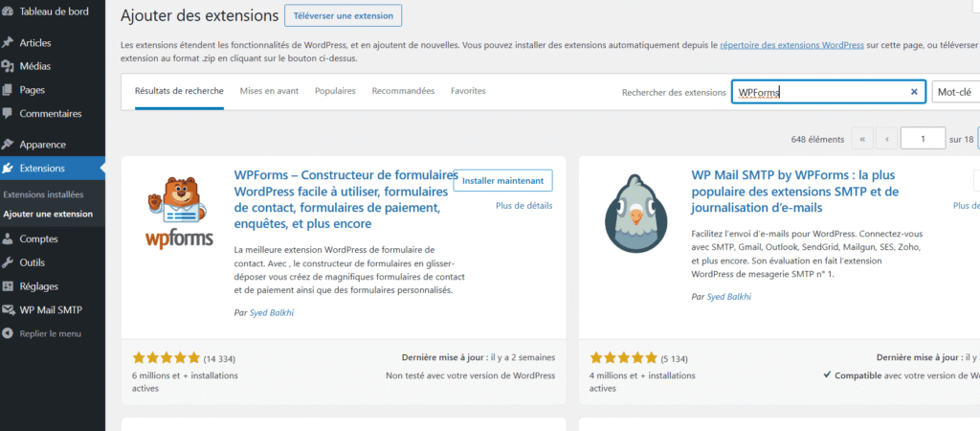Click WPForms five-star rating

click(167, 358)
